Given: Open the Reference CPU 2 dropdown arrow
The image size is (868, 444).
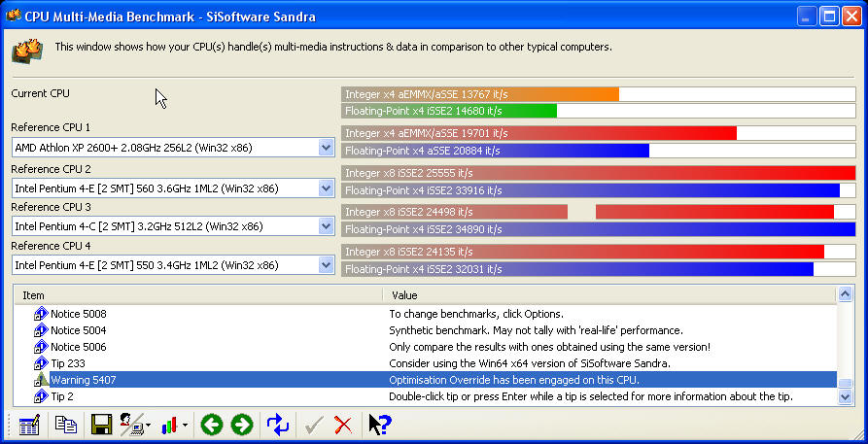Looking at the screenshot, I should [327, 188].
